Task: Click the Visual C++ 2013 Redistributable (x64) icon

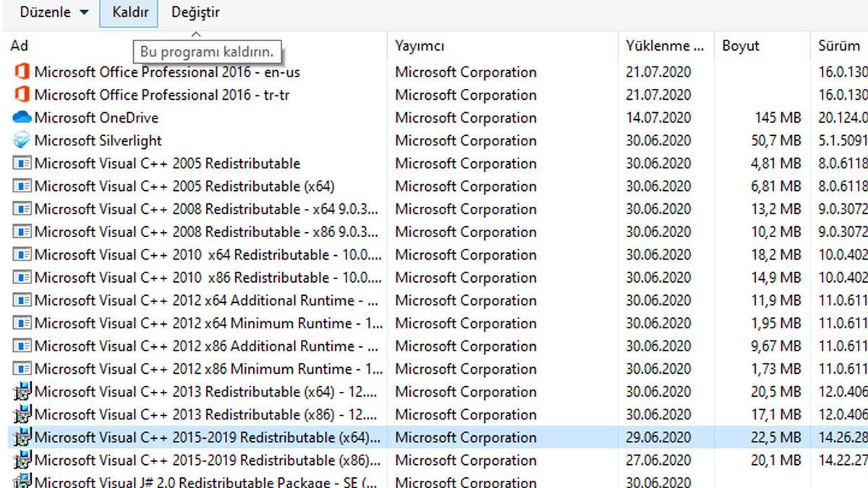Action: tap(20, 393)
